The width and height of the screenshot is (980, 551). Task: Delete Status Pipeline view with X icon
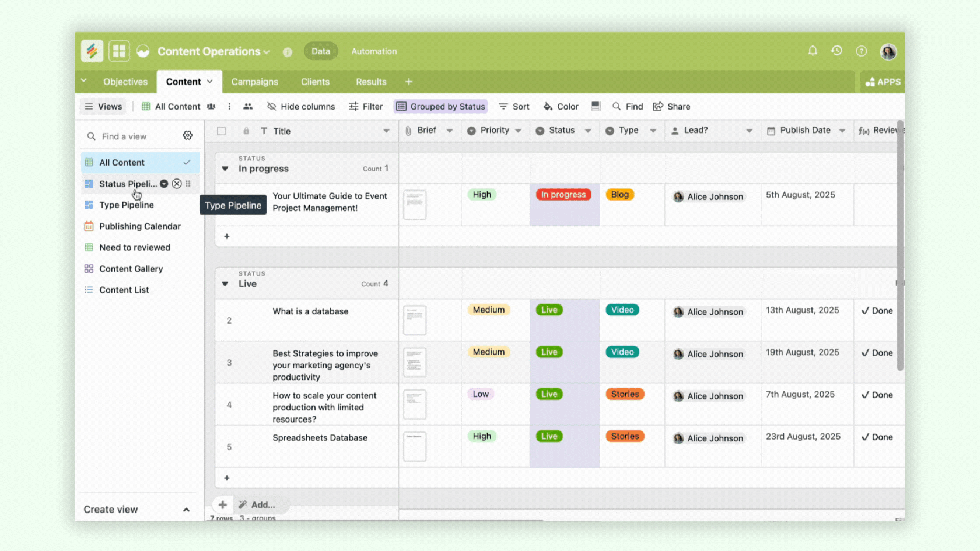[x=176, y=184]
